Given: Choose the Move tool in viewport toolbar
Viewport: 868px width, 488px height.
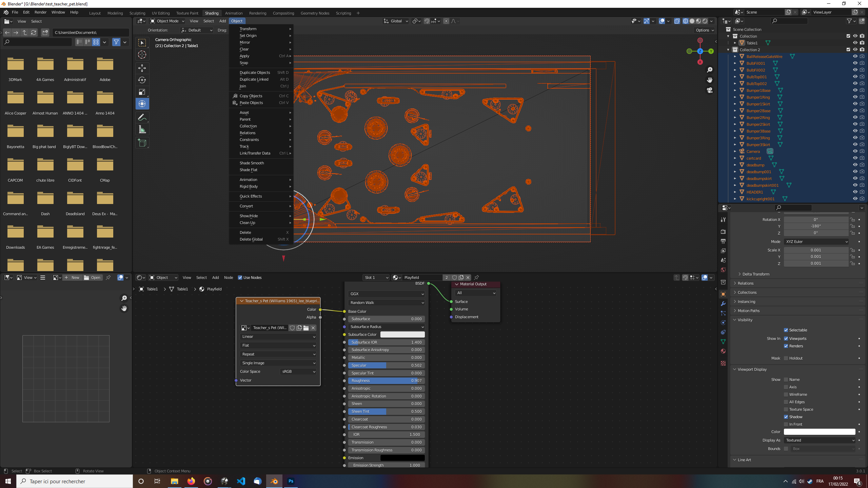Looking at the screenshot, I should pos(142,68).
